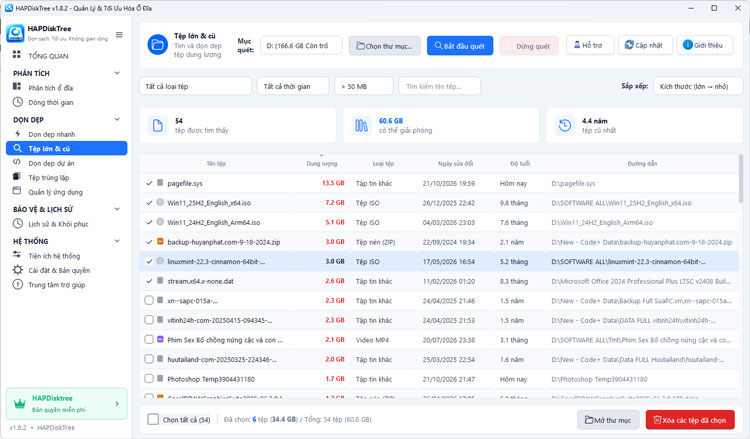Uncheck Win11_25H2_English_x64.iso checkbox

[149, 203]
